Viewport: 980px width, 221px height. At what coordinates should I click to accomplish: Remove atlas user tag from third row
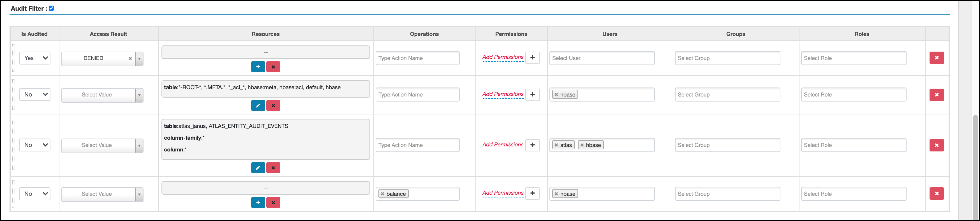point(556,145)
